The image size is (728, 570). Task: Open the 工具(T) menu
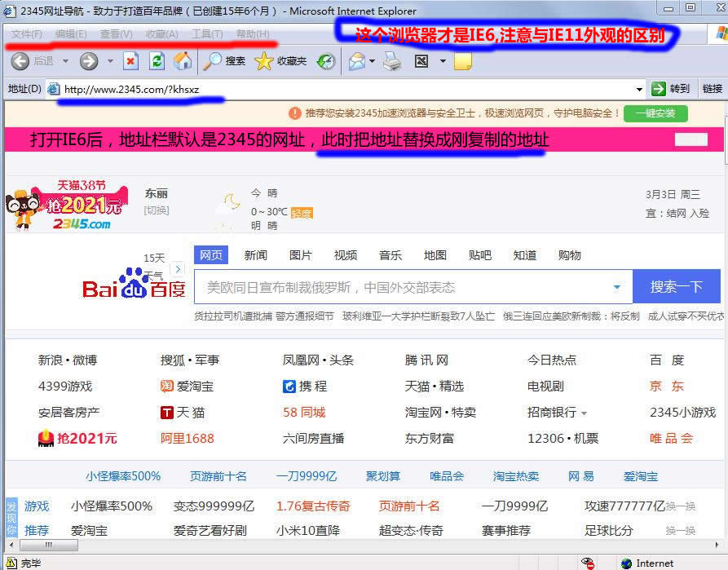pyautogui.click(x=207, y=34)
